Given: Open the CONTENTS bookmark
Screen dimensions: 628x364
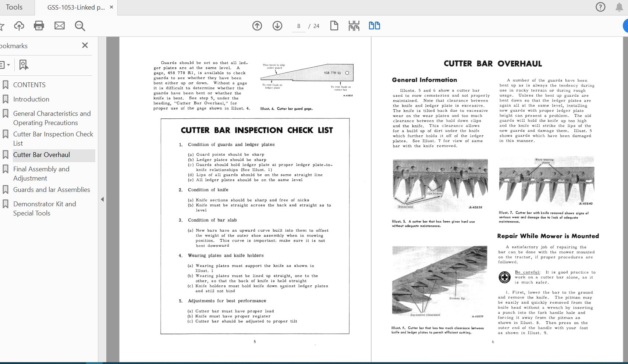Looking at the screenshot, I should (29, 85).
